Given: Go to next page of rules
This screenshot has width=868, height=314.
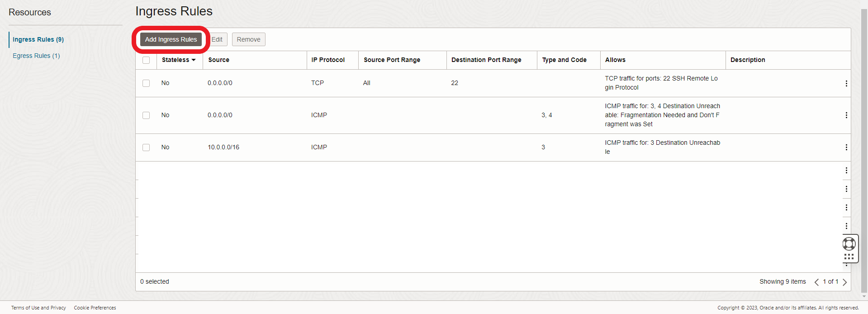Looking at the screenshot, I should [x=844, y=282].
